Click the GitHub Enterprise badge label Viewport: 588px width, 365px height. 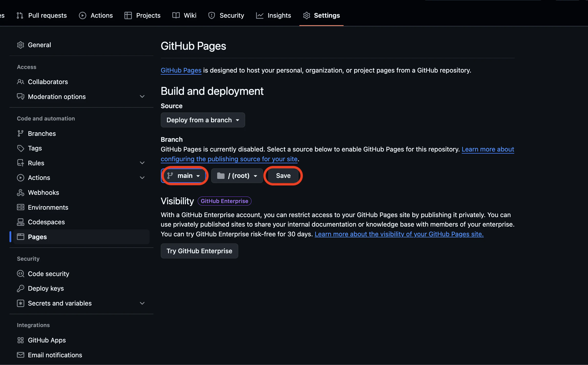coord(225,201)
